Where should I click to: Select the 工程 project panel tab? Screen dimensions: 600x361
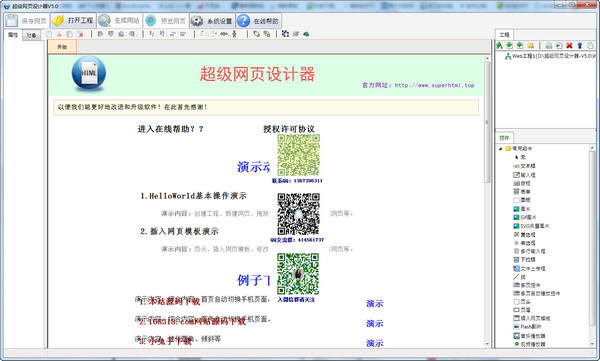click(504, 34)
